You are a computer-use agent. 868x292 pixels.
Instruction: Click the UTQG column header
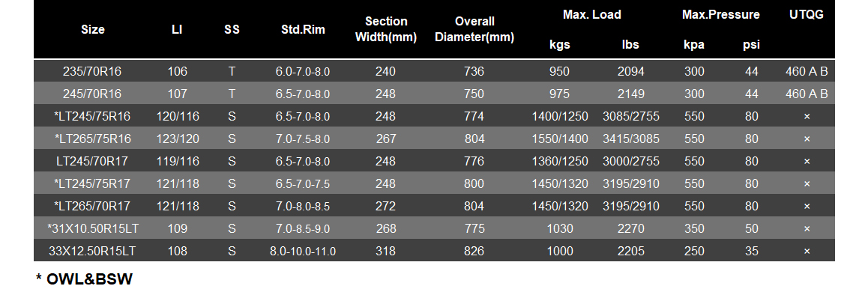click(x=807, y=15)
